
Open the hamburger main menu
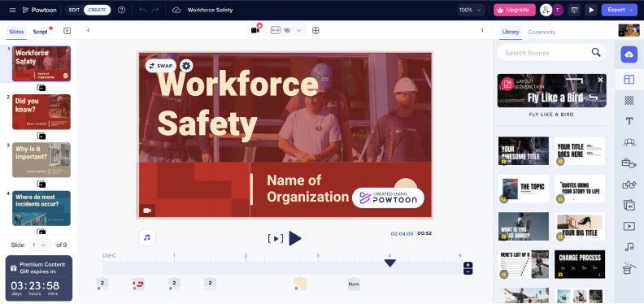(12, 10)
